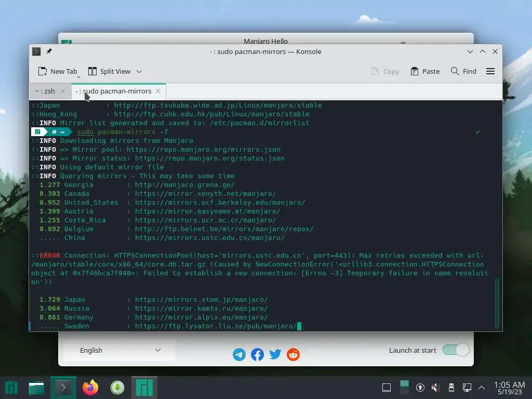
Task: Click the muted volume tray icon
Action: (x=436, y=388)
